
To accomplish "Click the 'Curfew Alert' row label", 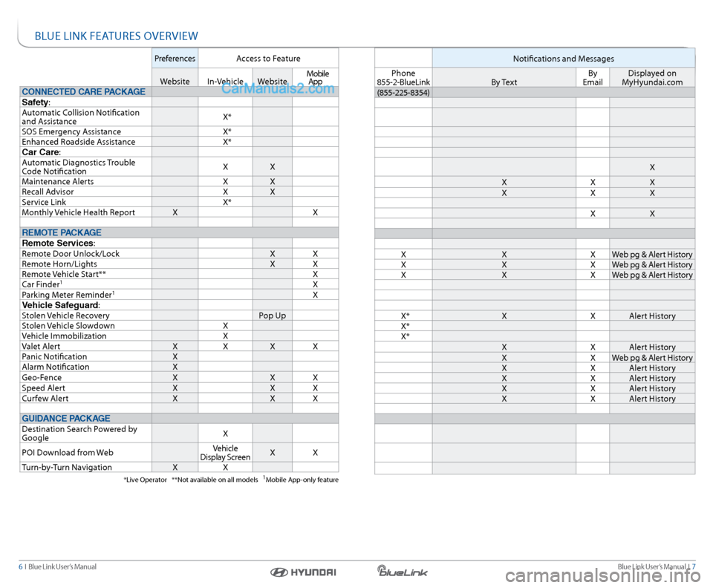I will [45, 399].
